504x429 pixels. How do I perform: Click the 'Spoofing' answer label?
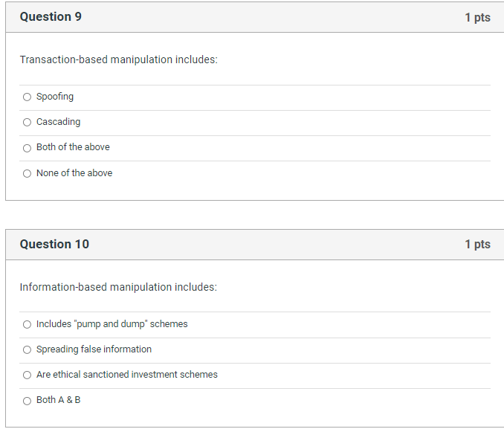(x=55, y=97)
